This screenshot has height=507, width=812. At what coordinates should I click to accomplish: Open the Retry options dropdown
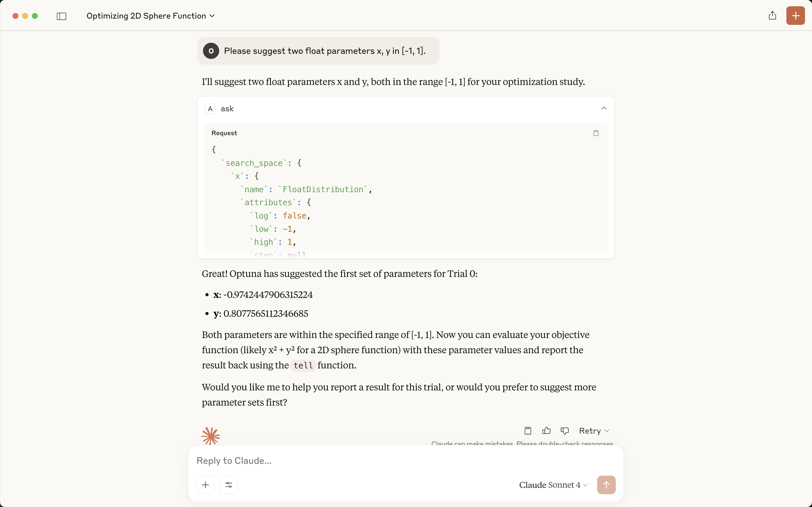click(x=594, y=430)
